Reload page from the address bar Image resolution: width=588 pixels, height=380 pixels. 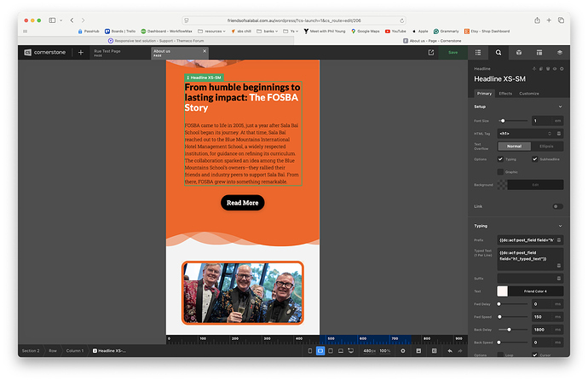[401, 20]
